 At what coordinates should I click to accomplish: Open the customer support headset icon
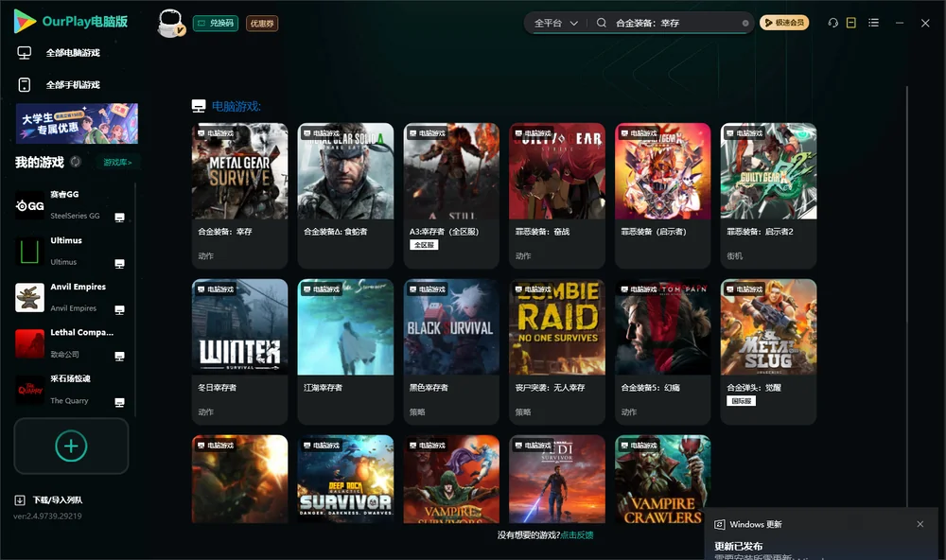pyautogui.click(x=832, y=23)
